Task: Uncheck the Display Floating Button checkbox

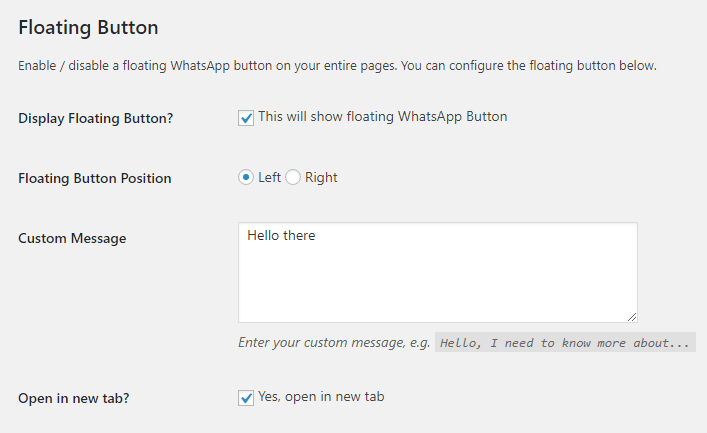Action: coord(246,118)
